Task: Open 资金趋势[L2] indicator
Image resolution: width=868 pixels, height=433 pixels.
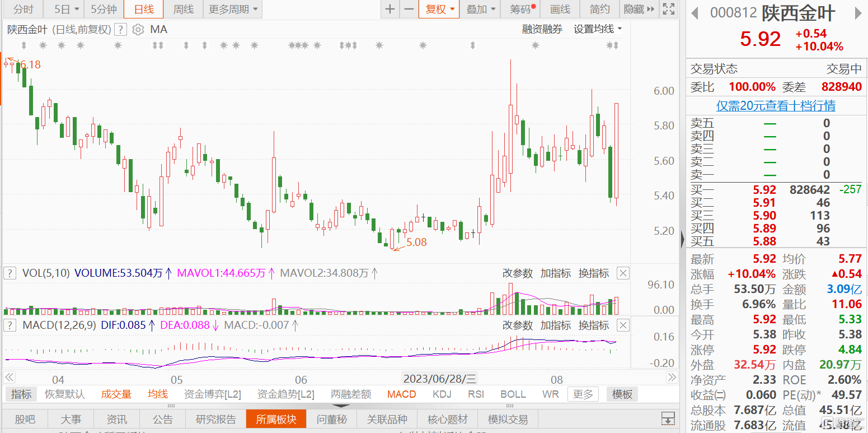Action: point(285,394)
